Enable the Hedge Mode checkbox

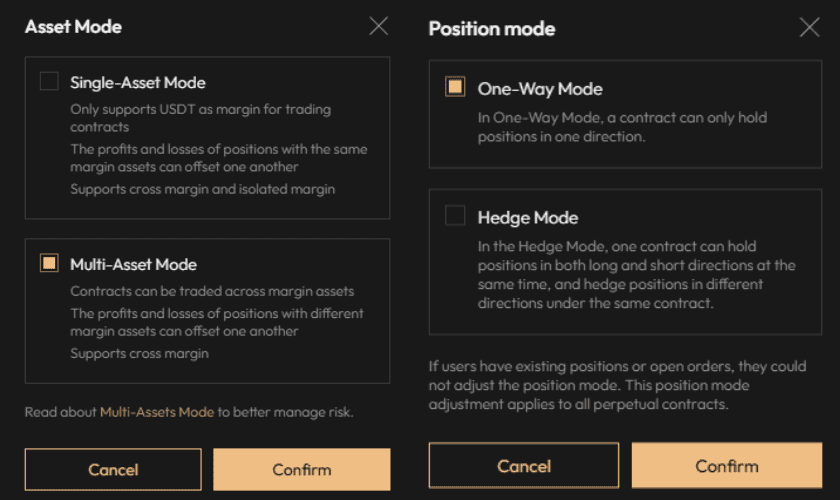[454, 216]
